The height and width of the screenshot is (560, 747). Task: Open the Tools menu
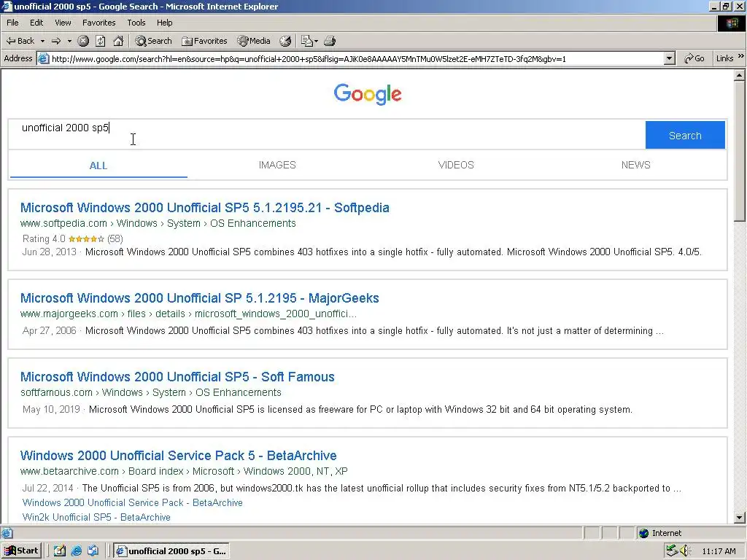tap(136, 23)
